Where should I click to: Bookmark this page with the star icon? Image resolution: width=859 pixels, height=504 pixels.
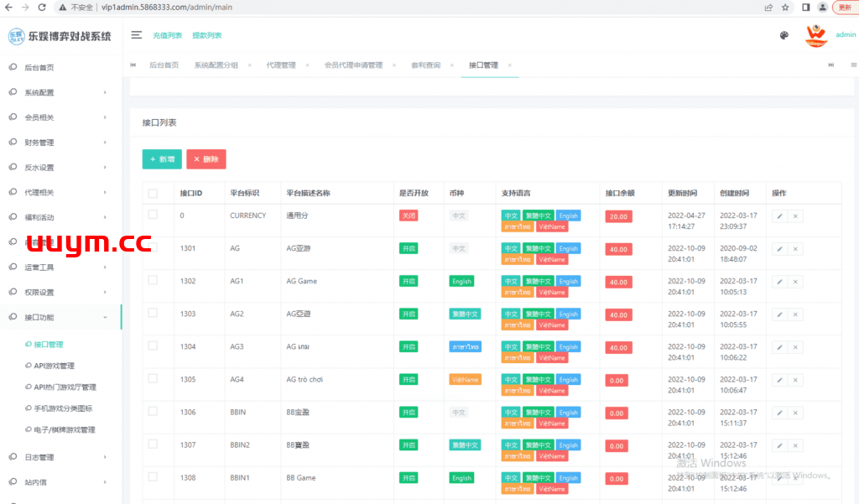pyautogui.click(x=785, y=8)
